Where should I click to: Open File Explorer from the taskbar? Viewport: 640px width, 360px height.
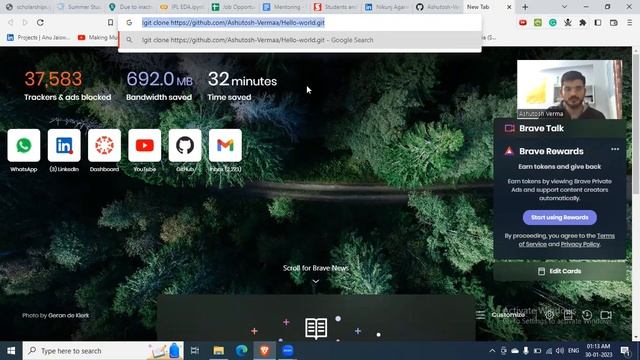pos(219,351)
